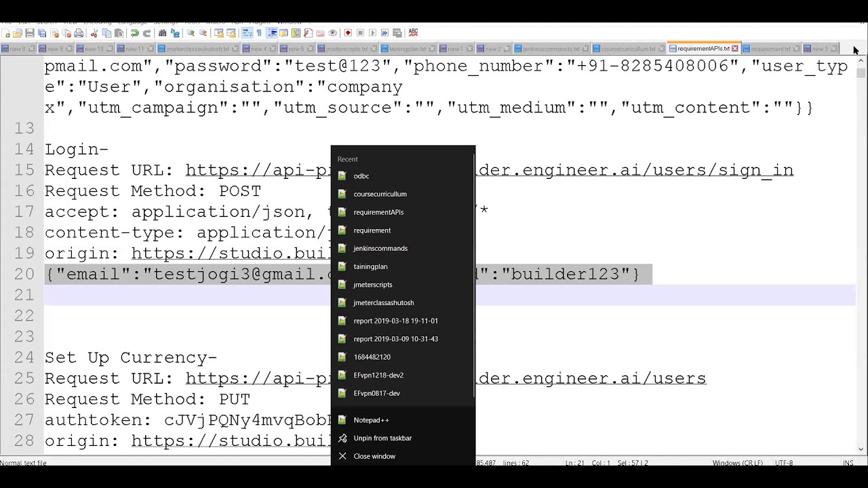Click the editor's vertical scrollbar down arrow
Screen dimensions: 868x488
pos(861,449)
